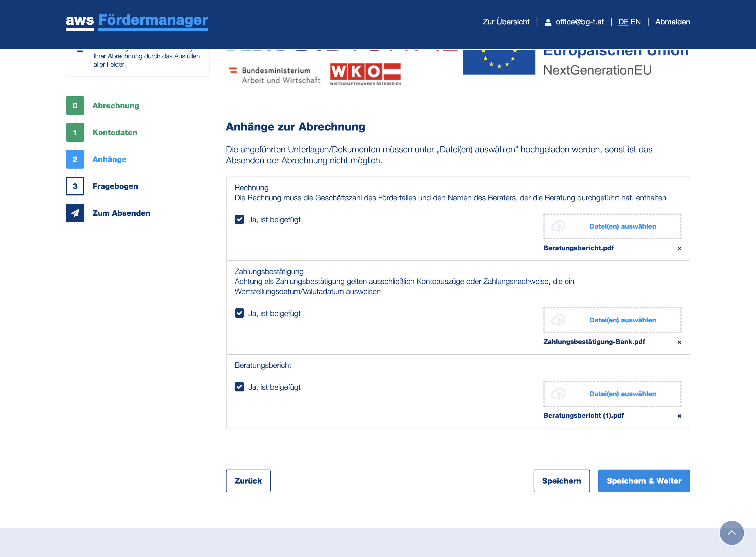Click the WKO Wirtschaftskammer logo
The image size is (756, 557).
coord(365,74)
